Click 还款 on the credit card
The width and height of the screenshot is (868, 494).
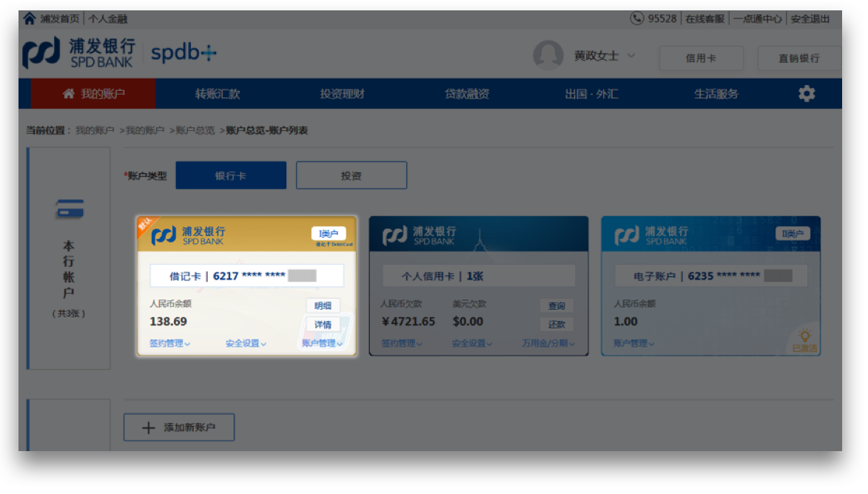point(556,325)
